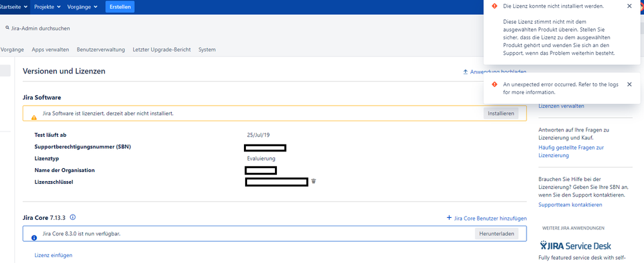Image resolution: width=644 pixels, height=263 pixels.
Task: Click the Name der Organisation label
Action: pyautogui.click(x=65, y=170)
